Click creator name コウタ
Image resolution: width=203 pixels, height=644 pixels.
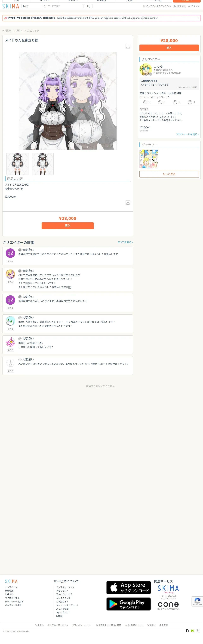coord(158,66)
